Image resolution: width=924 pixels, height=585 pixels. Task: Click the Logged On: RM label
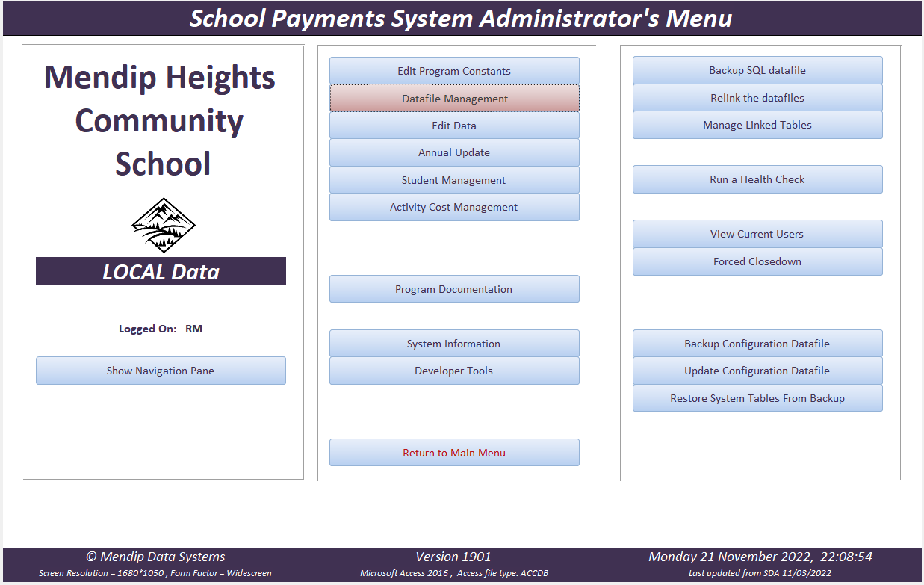[161, 329]
